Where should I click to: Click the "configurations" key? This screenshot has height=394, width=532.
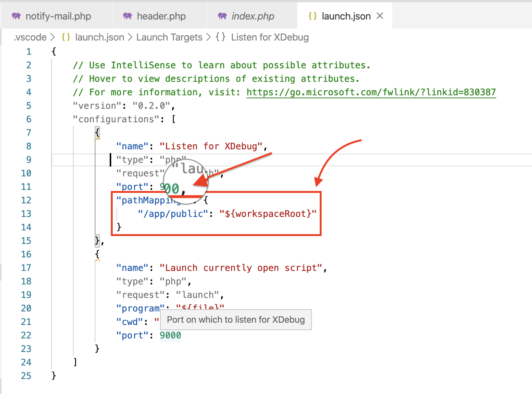tap(116, 119)
